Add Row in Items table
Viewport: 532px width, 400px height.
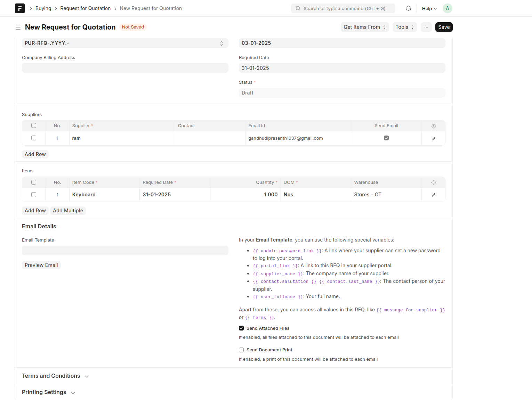[35, 211]
